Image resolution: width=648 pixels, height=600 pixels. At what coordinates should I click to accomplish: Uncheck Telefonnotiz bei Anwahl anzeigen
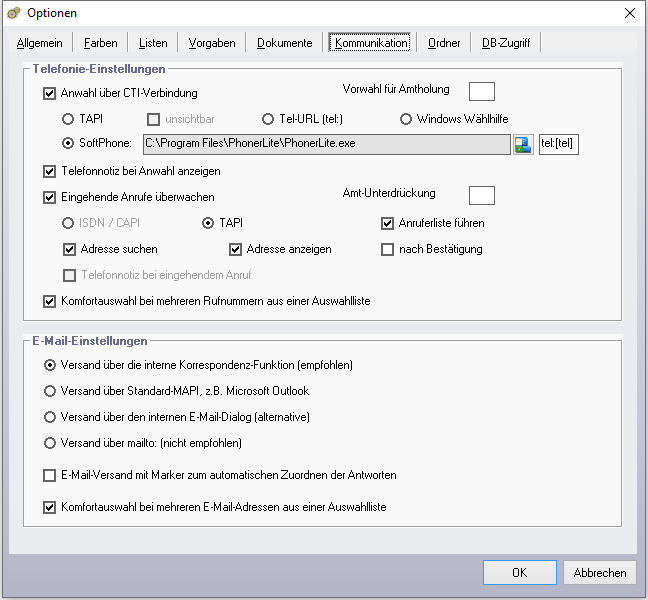[50, 171]
